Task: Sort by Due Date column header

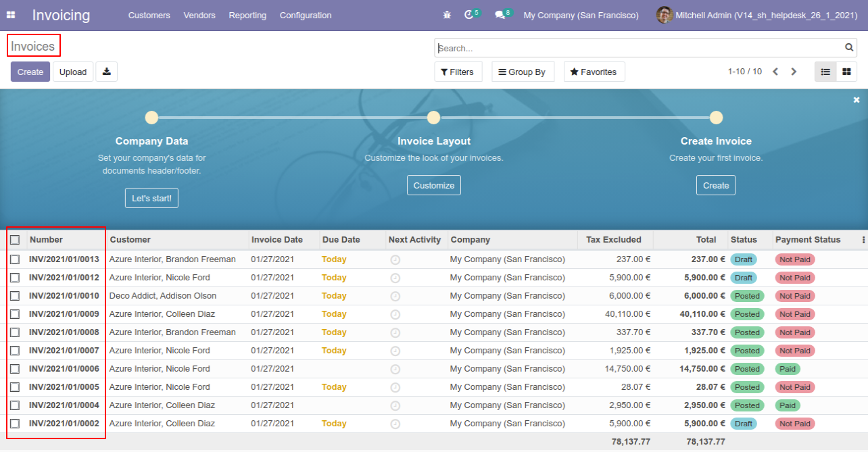Action: [x=341, y=240]
